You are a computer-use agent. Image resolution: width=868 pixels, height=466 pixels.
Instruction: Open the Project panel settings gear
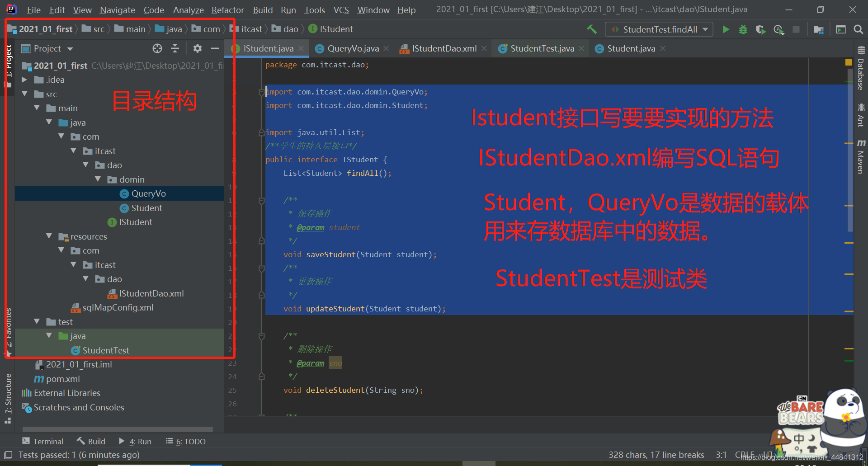click(198, 48)
